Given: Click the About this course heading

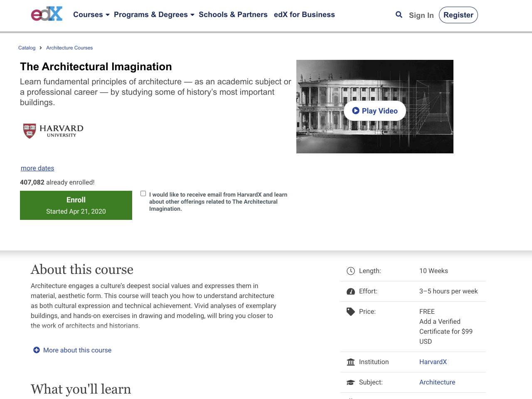Looking at the screenshot, I should tap(82, 269).
